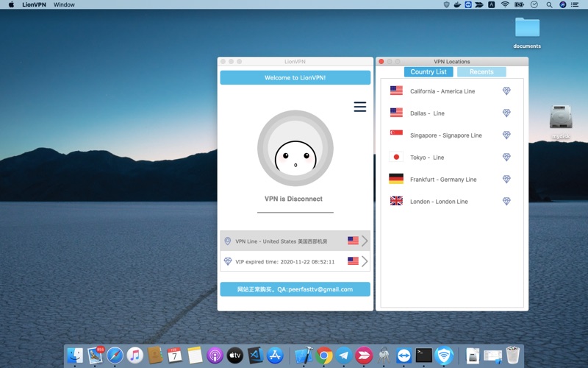
Task: Expand the VIP expired time row chevron
Action: [x=365, y=261]
